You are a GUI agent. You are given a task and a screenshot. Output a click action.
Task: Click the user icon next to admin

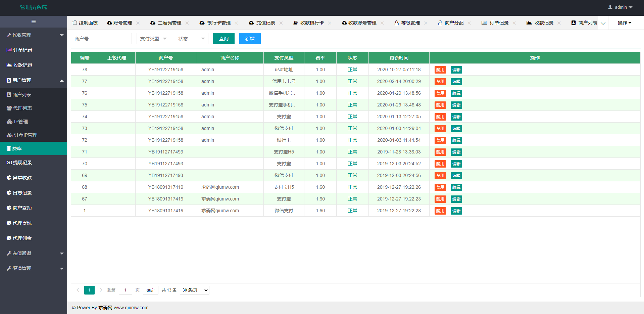click(x=610, y=7)
